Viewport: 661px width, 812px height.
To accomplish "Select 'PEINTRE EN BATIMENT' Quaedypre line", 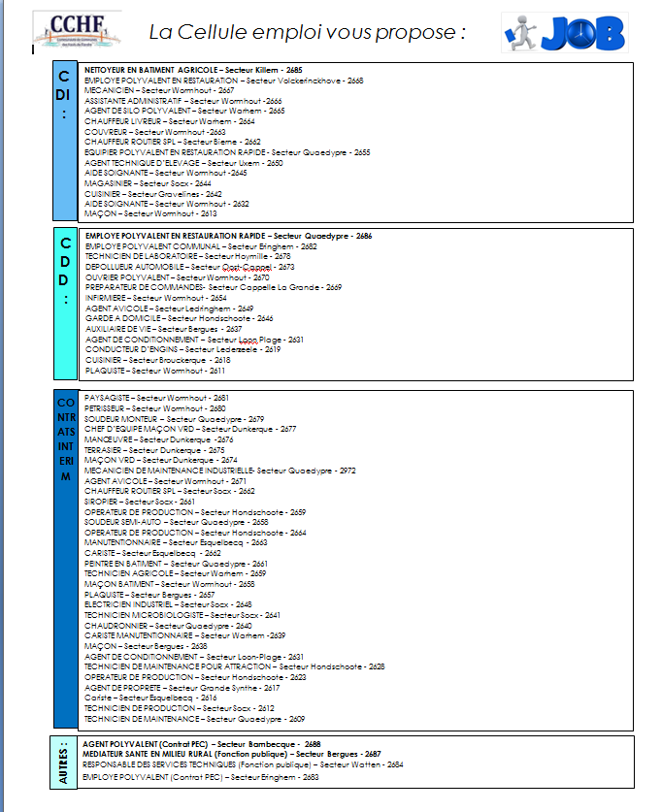I will point(176,564).
